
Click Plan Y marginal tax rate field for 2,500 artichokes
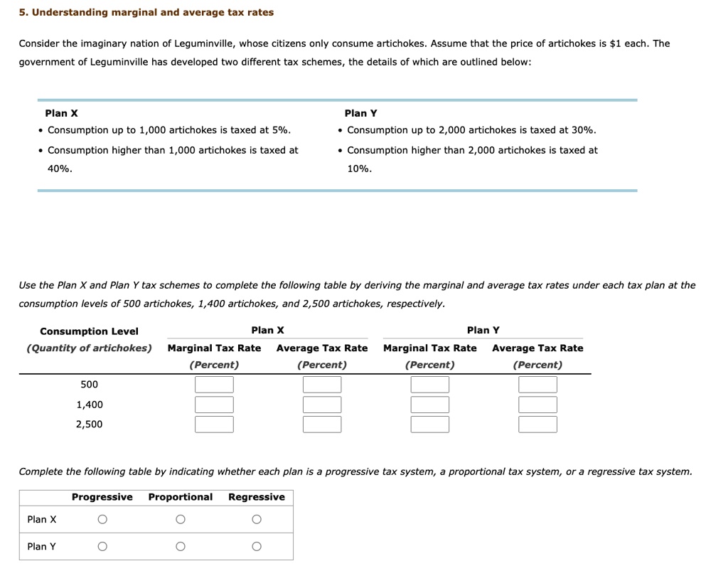tap(430, 424)
